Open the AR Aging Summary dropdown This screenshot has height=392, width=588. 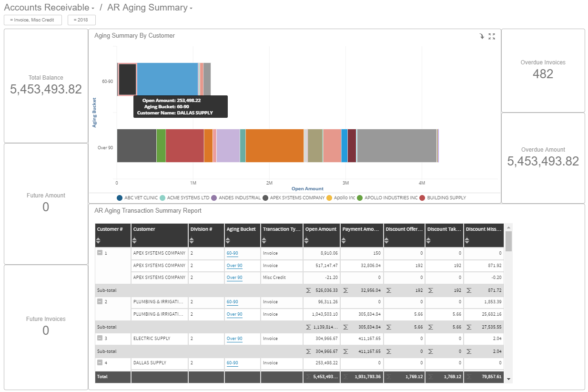(x=191, y=8)
